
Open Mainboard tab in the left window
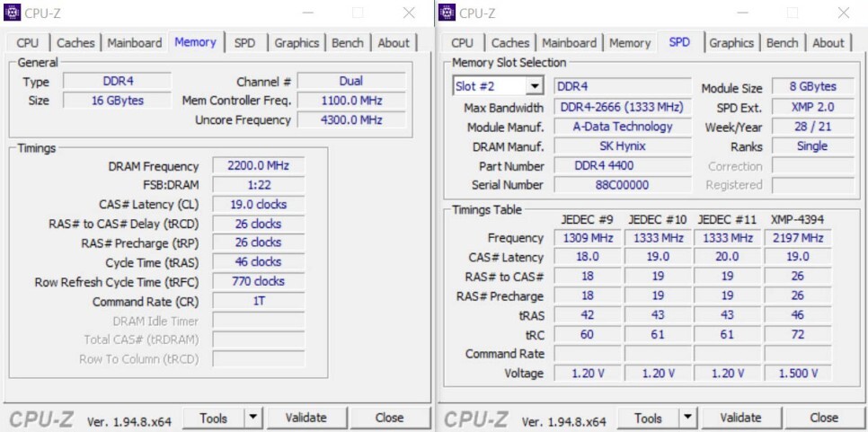(x=135, y=42)
